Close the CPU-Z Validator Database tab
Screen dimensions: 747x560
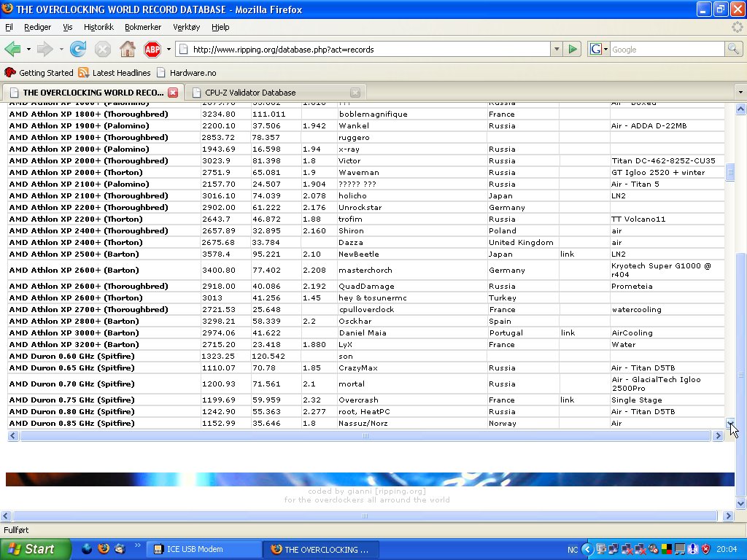[355, 93]
